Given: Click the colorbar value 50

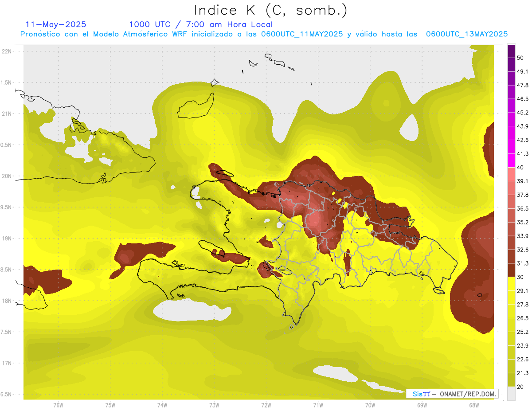Looking at the screenshot, I should coord(520,58).
